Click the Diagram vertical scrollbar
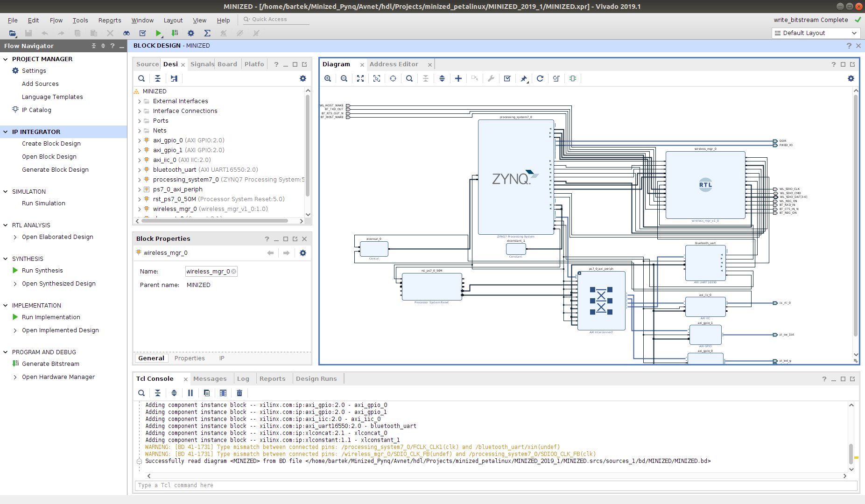 pos(856,215)
